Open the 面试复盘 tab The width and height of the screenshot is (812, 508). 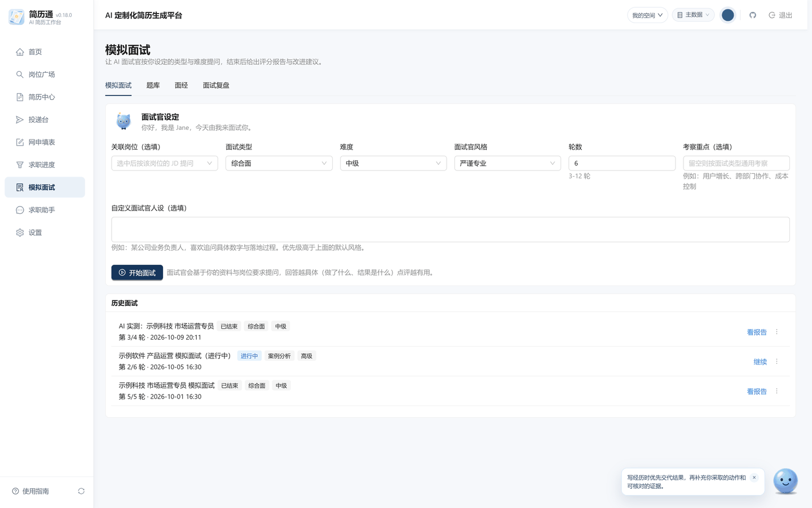216,85
